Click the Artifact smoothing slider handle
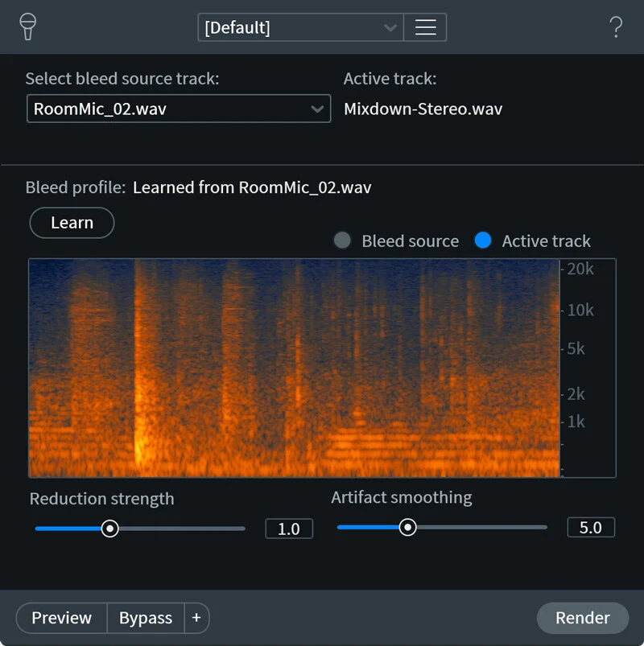The height and width of the screenshot is (646, 644). pos(407,527)
